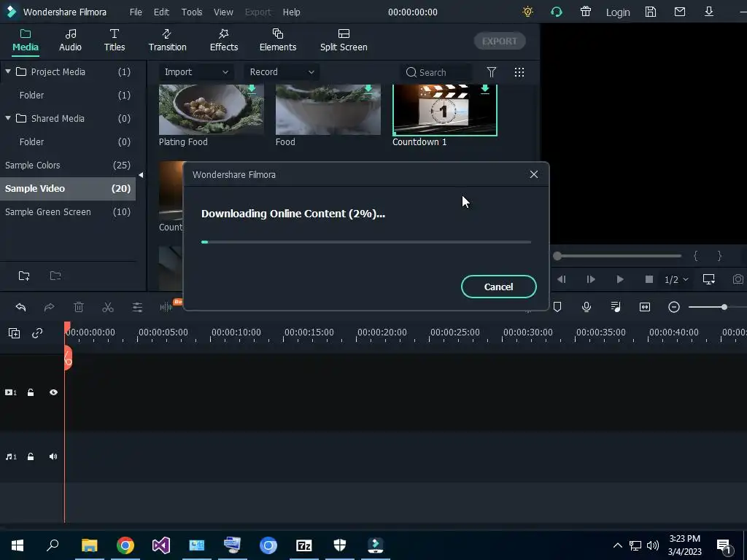Select Sample Video category
Viewport: 747px width, 560px height.
click(x=68, y=189)
